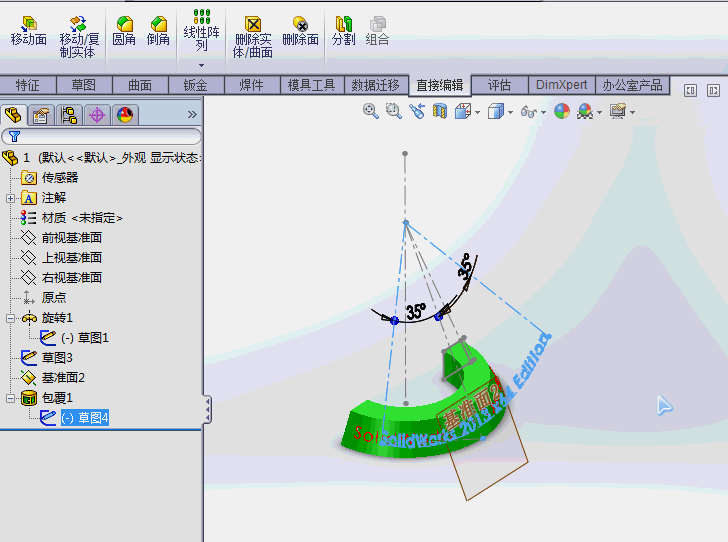The height and width of the screenshot is (542, 728).
Task: Expand the 注解 (Annotations) node
Action: pos(10,198)
